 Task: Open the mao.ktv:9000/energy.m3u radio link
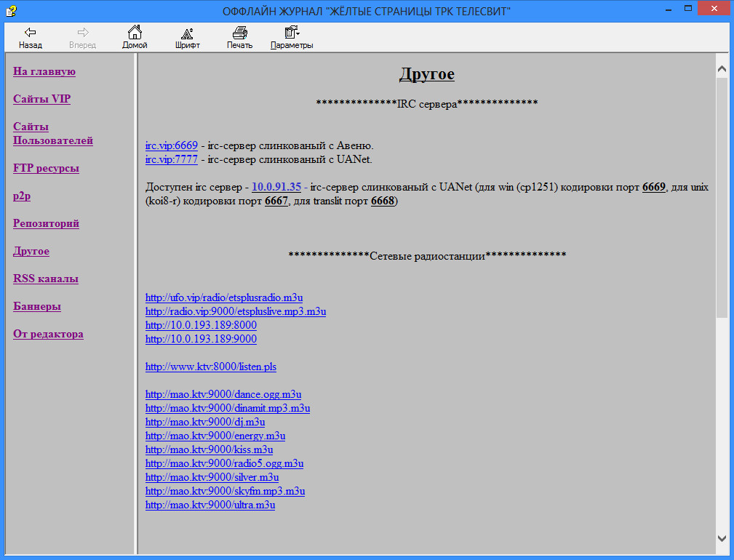[x=215, y=436]
